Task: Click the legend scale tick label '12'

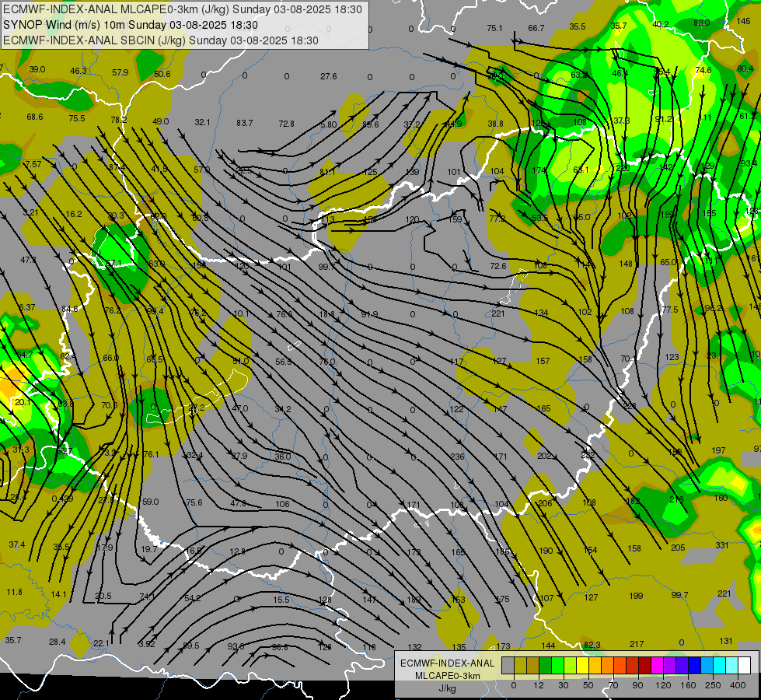Action: pos(539,685)
